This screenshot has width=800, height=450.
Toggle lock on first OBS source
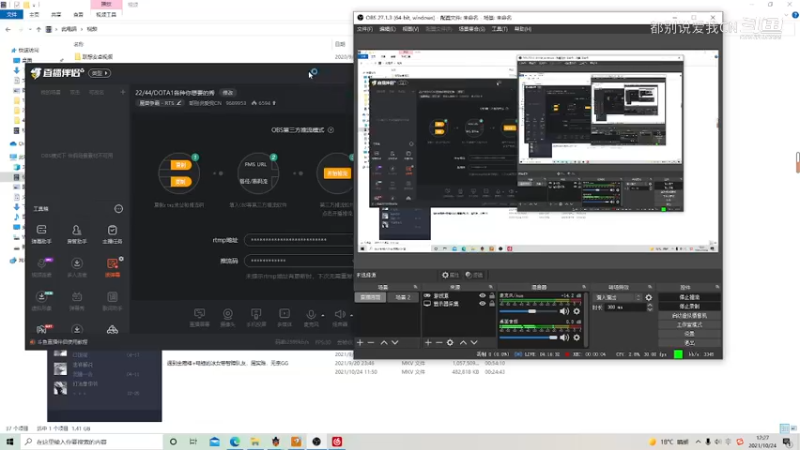(492, 296)
